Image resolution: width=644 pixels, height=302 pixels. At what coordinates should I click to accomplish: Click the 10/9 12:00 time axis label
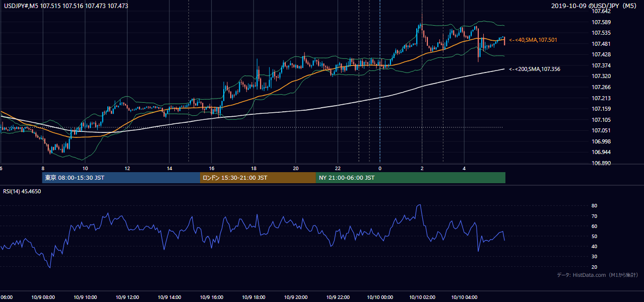coord(127,297)
